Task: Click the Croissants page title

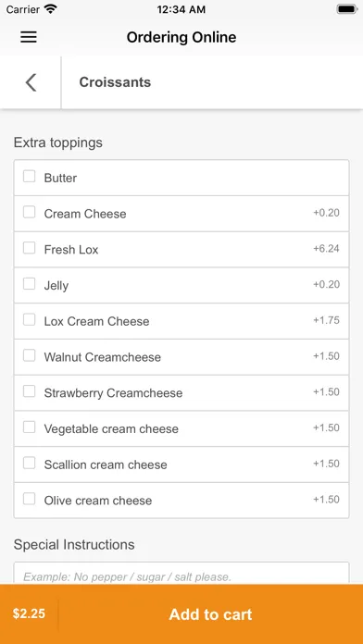Action: (x=115, y=82)
